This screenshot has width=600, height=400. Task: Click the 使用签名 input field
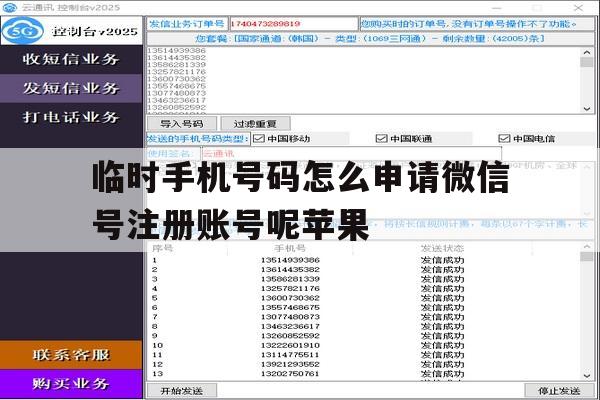(352, 154)
